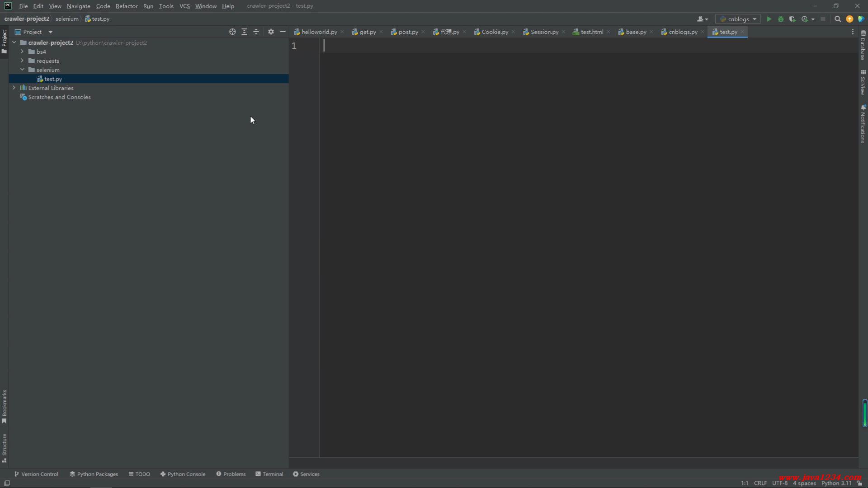Screen dimensions: 868x488
Task: Open the VCS menu
Action: (x=184, y=6)
